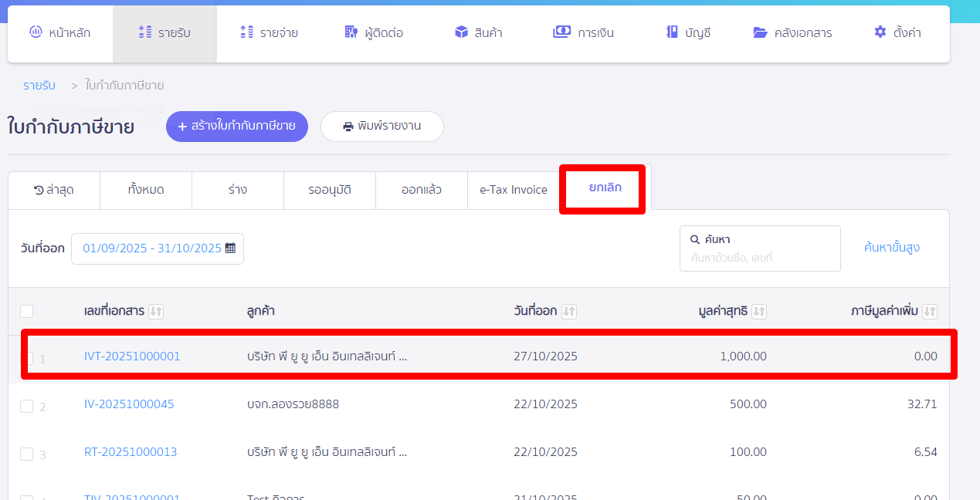Sort the มูลค่าสุทธิ column
This screenshot has height=500, width=980.
[x=758, y=311]
